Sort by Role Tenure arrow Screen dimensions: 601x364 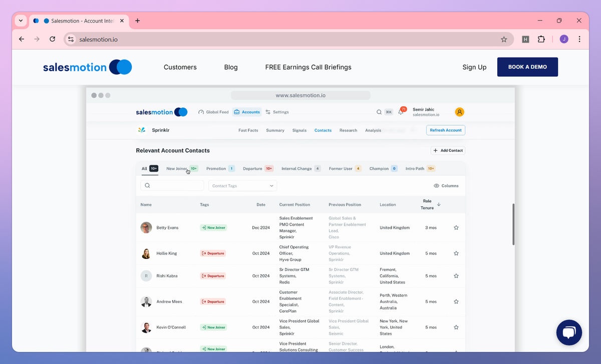tap(439, 204)
